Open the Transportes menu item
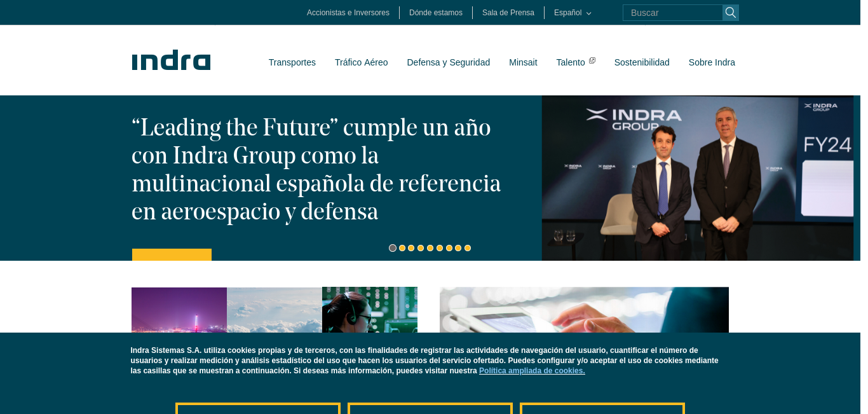The width and height of the screenshot is (868, 414). tap(292, 62)
